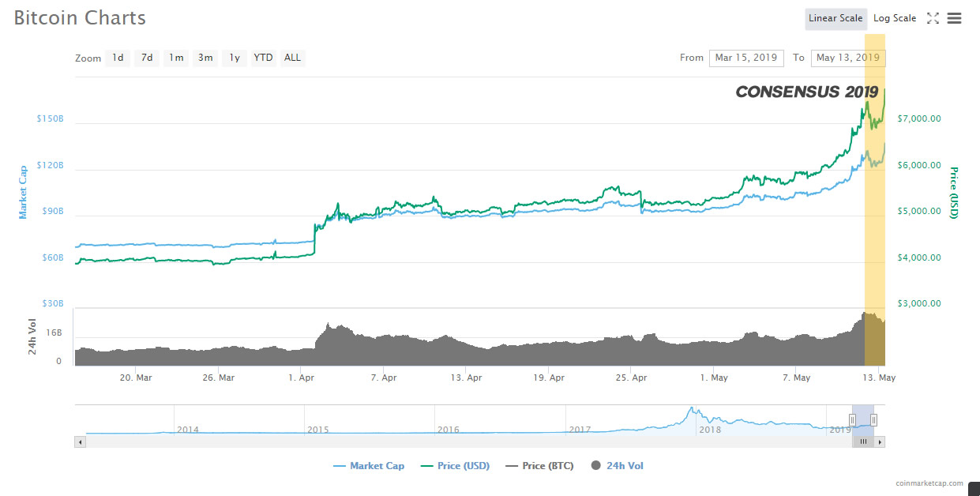The image size is (980, 496).
Task: Edit the To date field
Action: (848, 58)
